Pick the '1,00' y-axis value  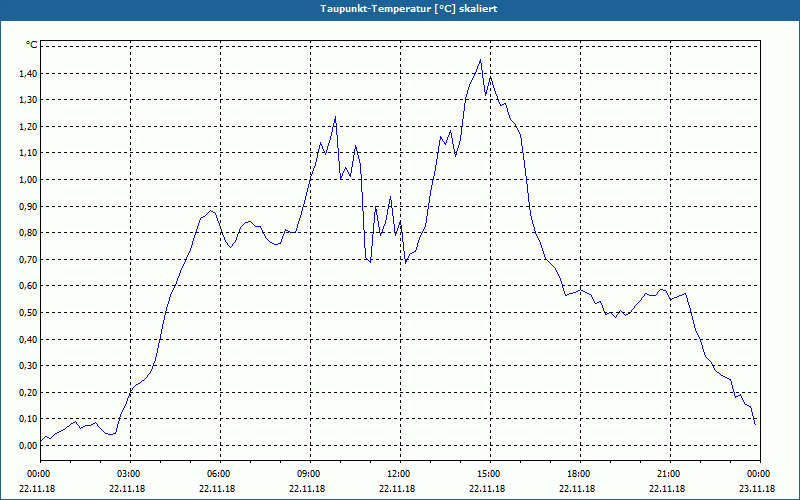(29, 180)
